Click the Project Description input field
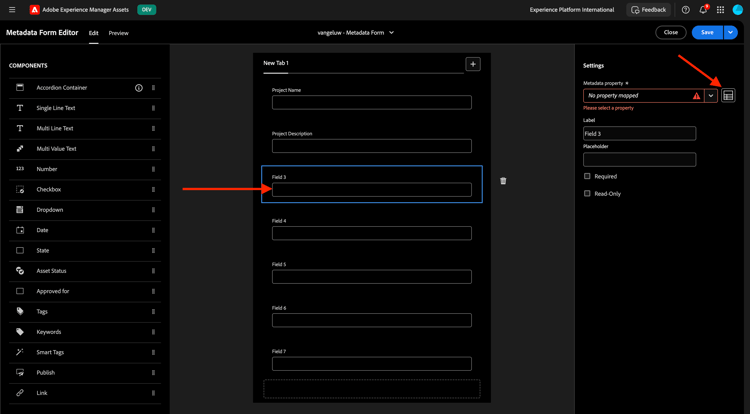This screenshot has height=414, width=750. point(372,146)
